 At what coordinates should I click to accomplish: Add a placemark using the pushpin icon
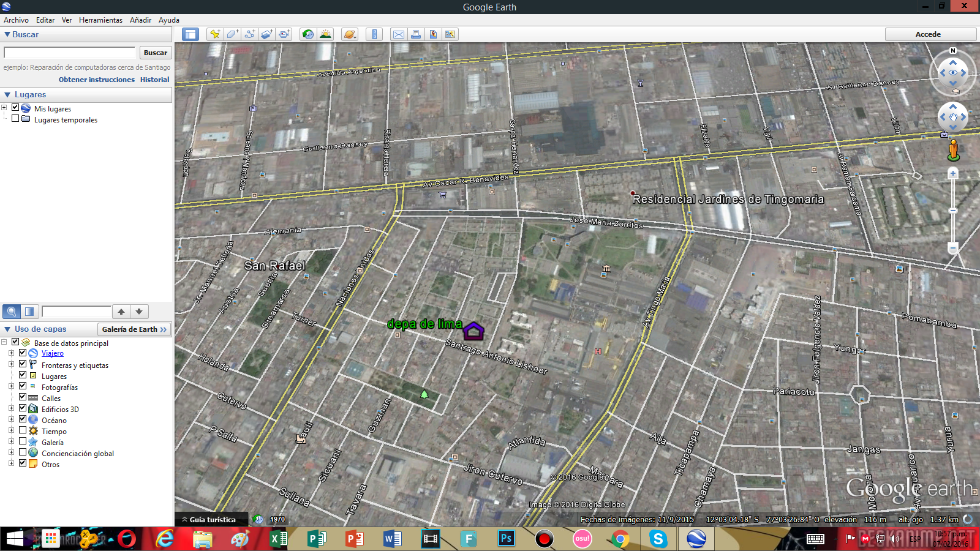coord(215,34)
